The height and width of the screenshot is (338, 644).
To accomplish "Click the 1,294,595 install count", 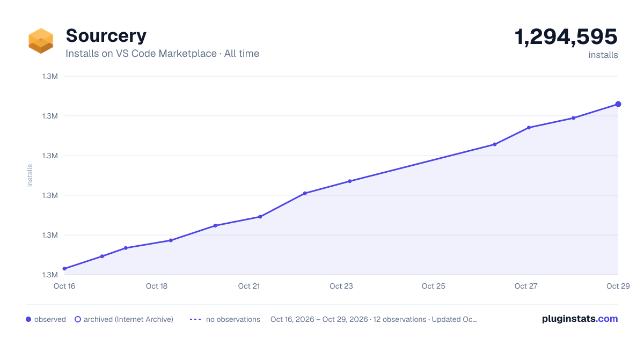I will [566, 37].
